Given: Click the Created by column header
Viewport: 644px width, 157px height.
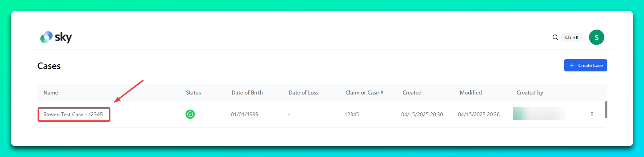Looking at the screenshot, I should click(x=530, y=93).
